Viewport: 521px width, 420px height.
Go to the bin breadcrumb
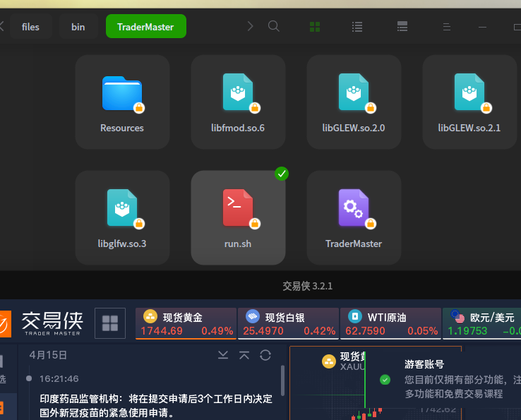click(x=78, y=27)
